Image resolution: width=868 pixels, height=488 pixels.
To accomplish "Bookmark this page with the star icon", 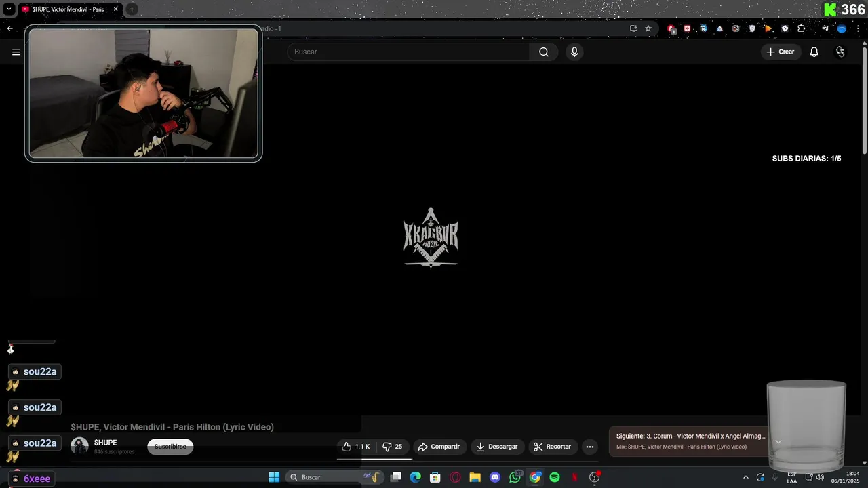I will tap(648, 28).
